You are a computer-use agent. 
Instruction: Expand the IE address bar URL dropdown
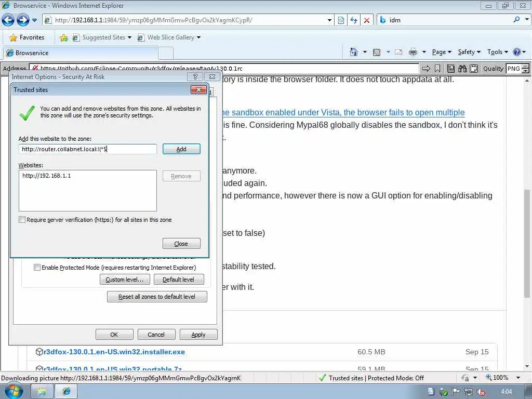click(x=329, y=20)
